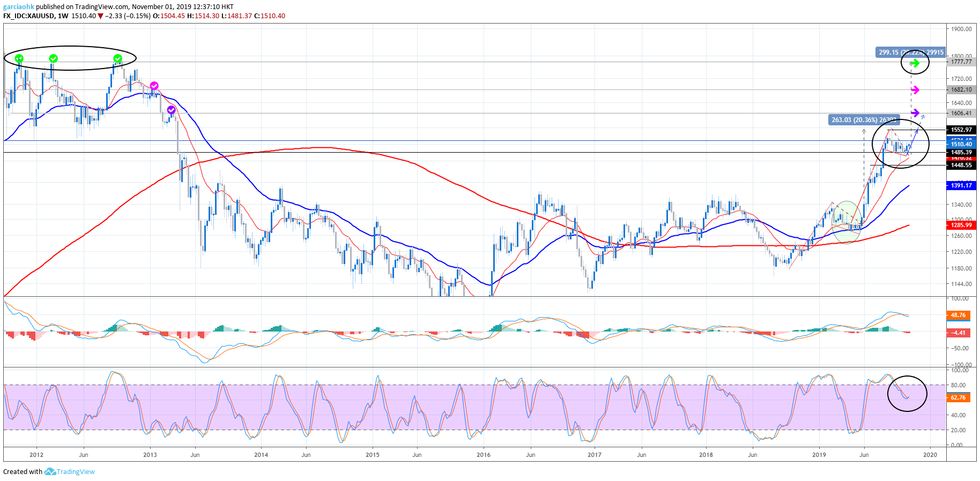Click the 2016 label on time axis

pyautogui.click(x=484, y=455)
